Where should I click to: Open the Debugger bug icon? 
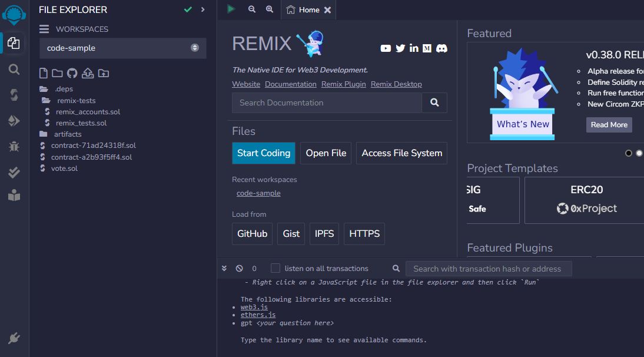(14, 146)
